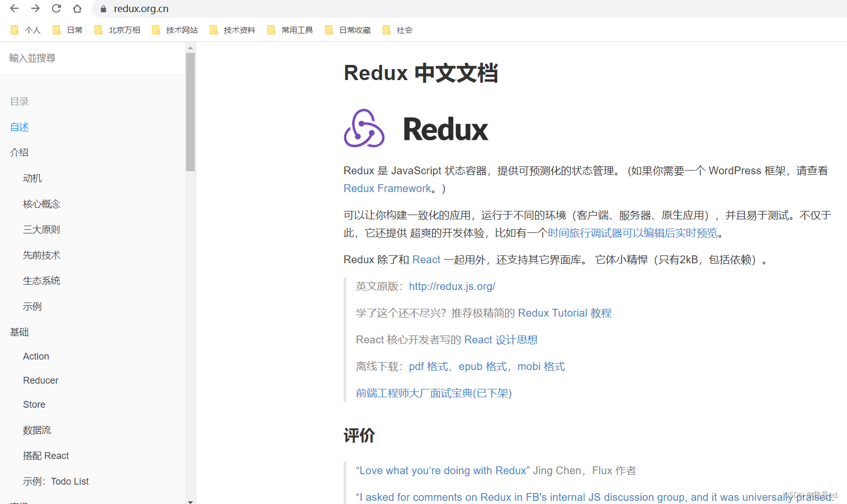The height and width of the screenshot is (504, 847).
Task: Click the 输入并搜寻 search field
Action: 32,58
